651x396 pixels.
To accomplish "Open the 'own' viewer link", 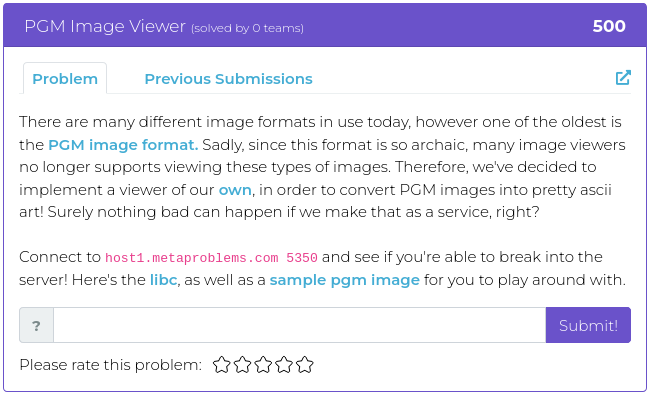I will [x=235, y=190].
